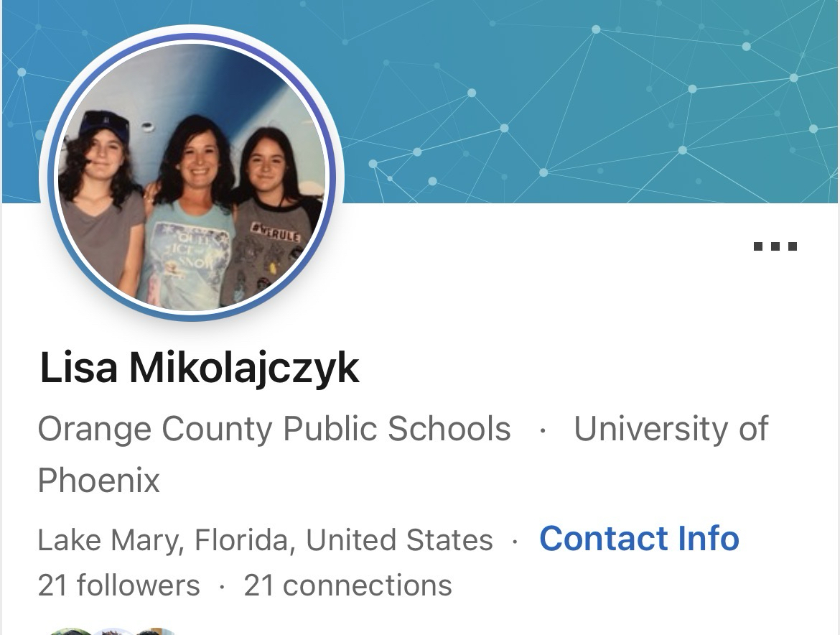Open the third mutual connection avatar

(155, 631)
